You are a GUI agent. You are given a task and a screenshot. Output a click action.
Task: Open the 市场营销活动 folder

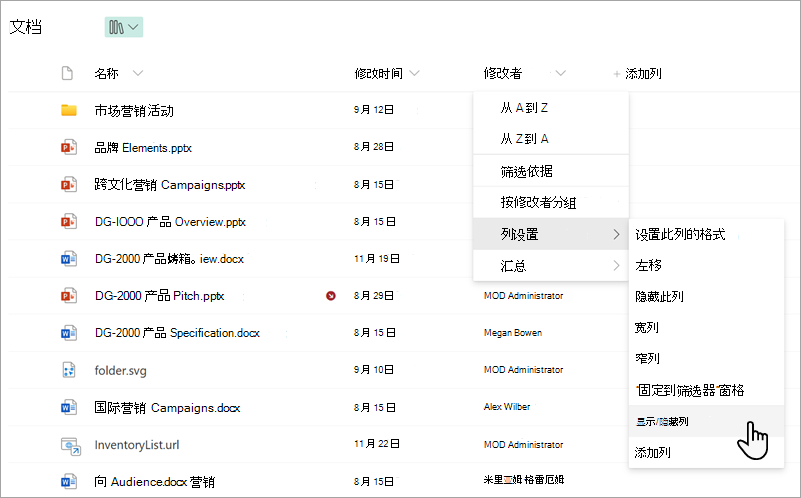coord(134,111)
